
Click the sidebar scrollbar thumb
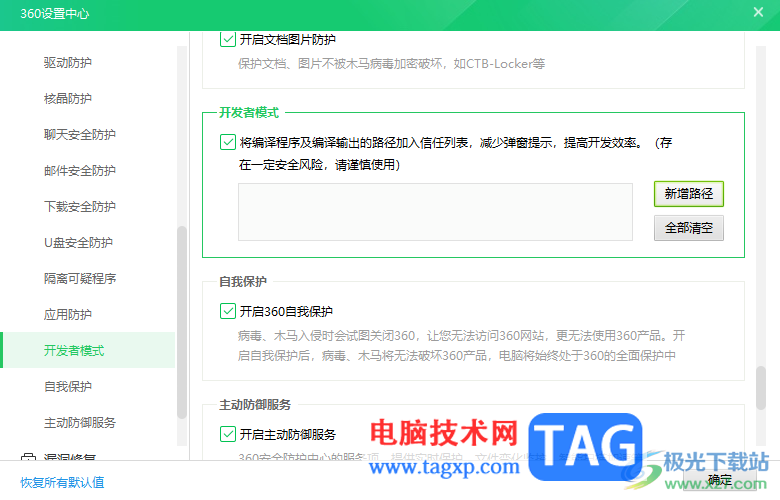182,322
